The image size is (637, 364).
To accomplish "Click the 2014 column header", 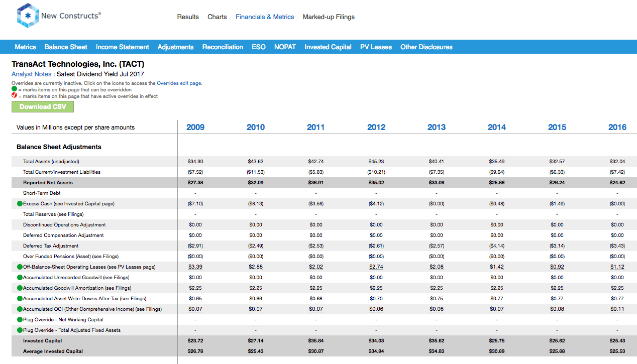I will pyautogui.click(x=497, y=128).
